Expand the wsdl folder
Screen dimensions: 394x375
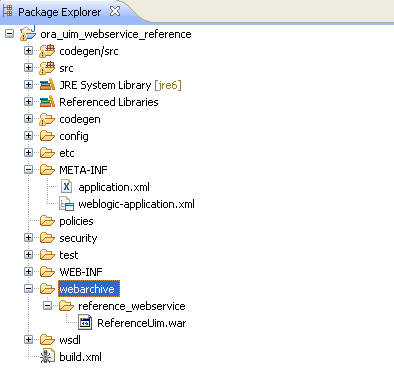(29, 340)
